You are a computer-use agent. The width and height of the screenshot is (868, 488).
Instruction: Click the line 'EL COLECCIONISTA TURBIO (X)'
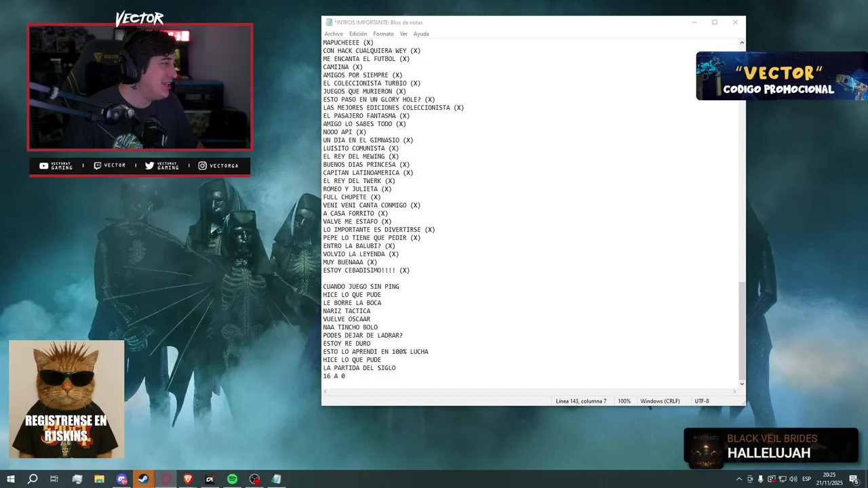tap(372, 83)
